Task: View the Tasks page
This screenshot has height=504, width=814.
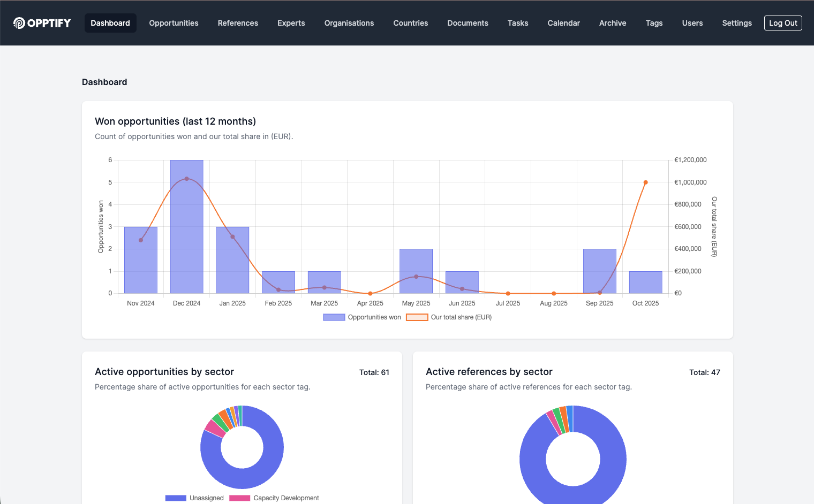Action: 518,22
